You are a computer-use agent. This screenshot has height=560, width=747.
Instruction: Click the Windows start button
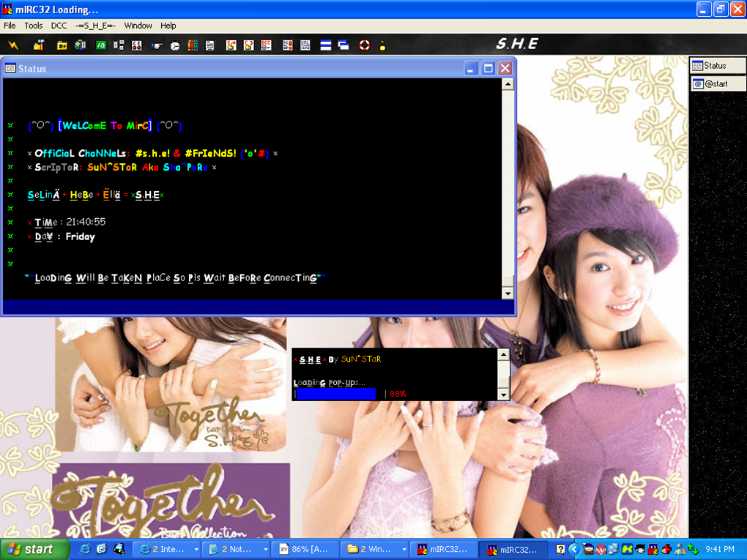tap(34, 549)
